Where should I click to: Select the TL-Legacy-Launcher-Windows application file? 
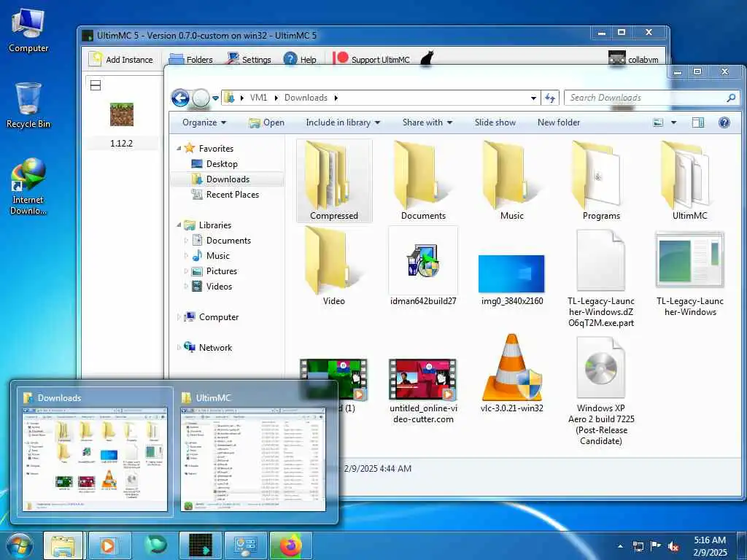tap(690, 274)
